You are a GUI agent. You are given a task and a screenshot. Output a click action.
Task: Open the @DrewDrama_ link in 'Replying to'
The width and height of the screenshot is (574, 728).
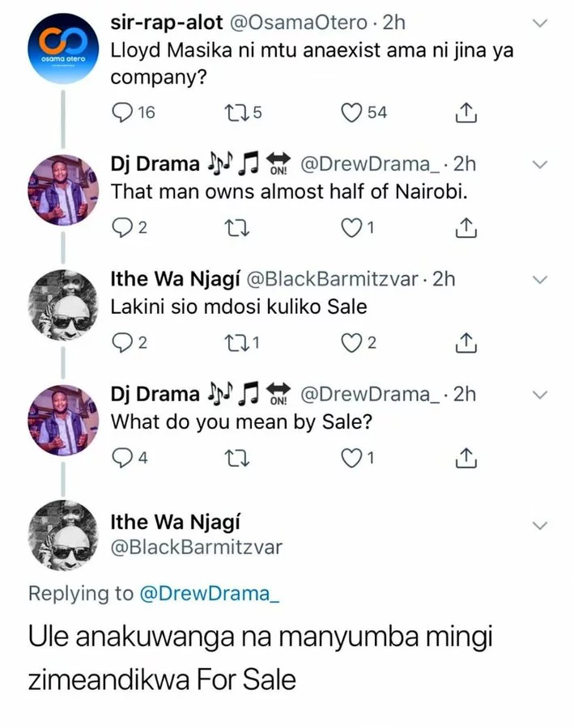click(x=210, y=593)
